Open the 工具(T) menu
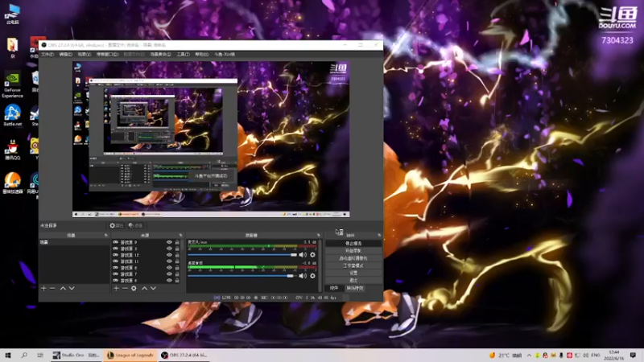644x362 pixels. point(184,54)
